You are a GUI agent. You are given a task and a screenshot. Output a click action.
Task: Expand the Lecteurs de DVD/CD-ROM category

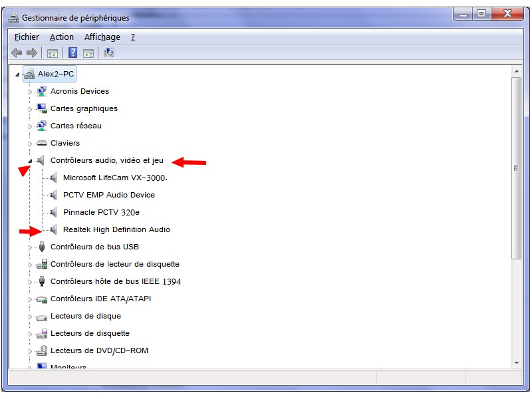click(30, 351)
